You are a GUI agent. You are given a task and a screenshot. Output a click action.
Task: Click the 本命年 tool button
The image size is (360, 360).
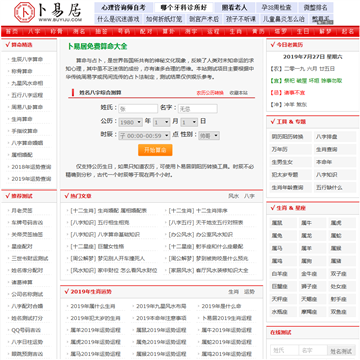pyautogui.click(x=335, y=162)
